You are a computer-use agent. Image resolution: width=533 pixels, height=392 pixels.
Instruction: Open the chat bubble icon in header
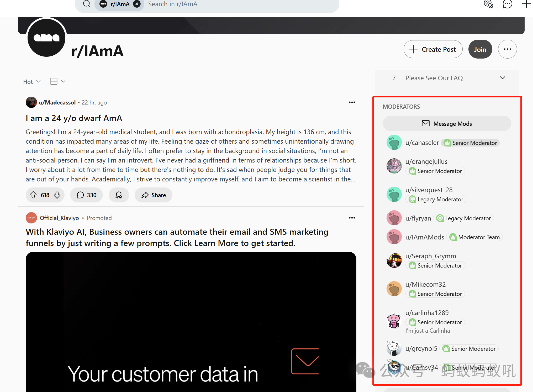click(507, 4)
